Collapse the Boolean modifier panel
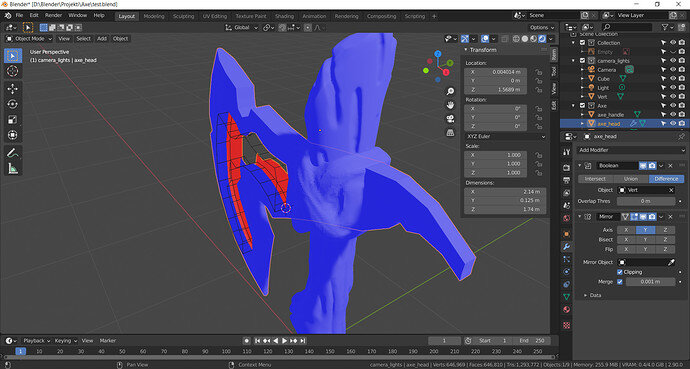The height and width of the screenshot is (369, 690). click(x=580, y=165)
